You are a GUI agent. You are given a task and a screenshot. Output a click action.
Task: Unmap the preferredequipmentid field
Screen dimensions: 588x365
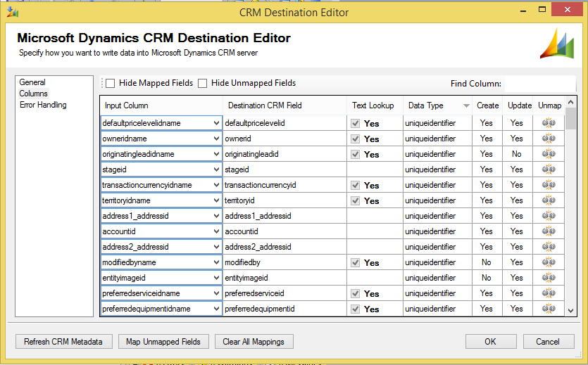coord(549,309)
